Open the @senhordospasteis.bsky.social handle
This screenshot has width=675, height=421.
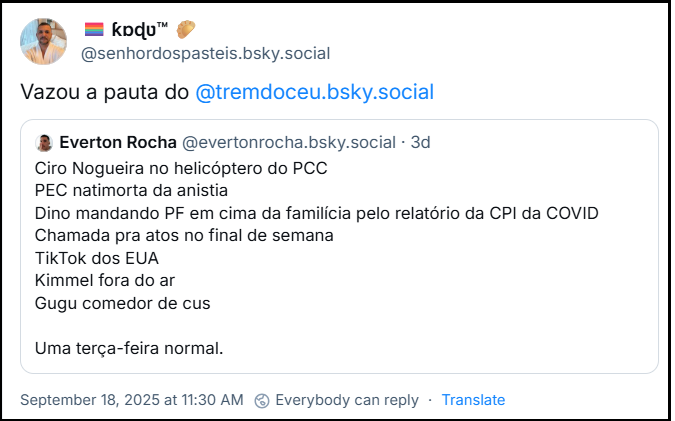tap(205, 53)
